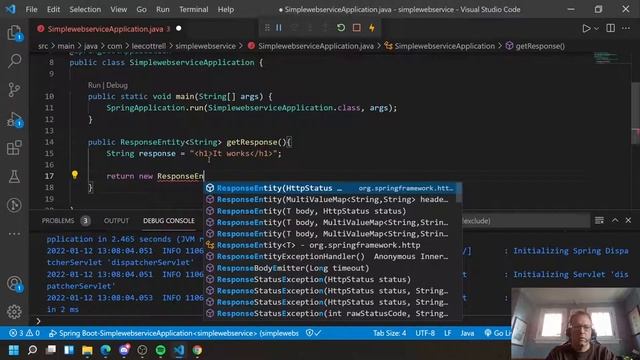Run the Java file with play button
640x360 pixels.
pos(586,28)
